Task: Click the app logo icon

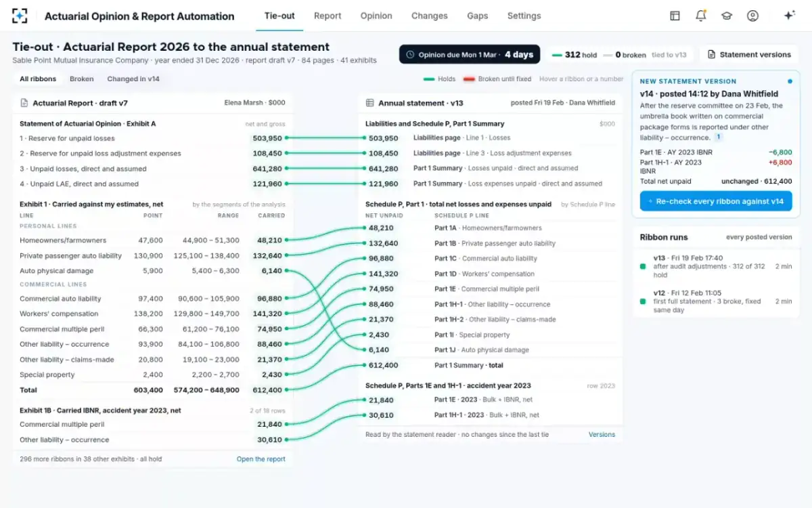Action: pyautogui.click(x=20, y=16)
